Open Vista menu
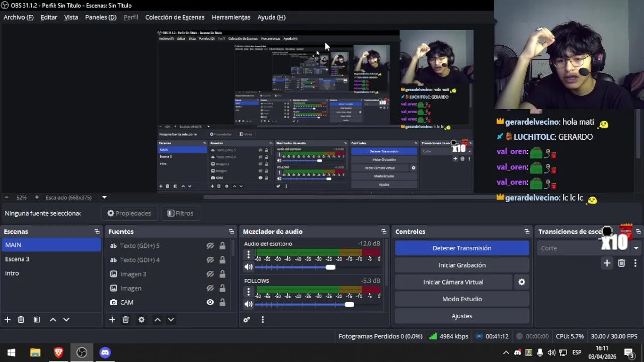Viewport: 644px width, 362px height. point(71,17)
